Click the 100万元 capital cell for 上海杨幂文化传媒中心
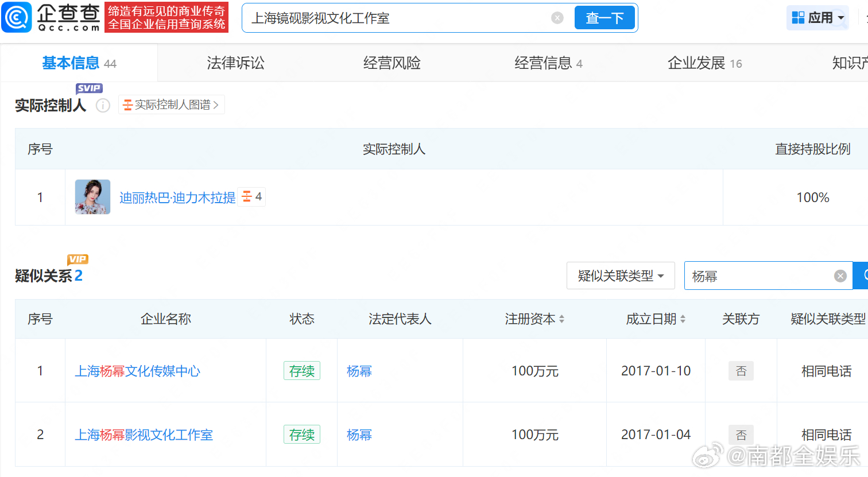The width and height of the screenshot is (868, 477). (535, 371)
